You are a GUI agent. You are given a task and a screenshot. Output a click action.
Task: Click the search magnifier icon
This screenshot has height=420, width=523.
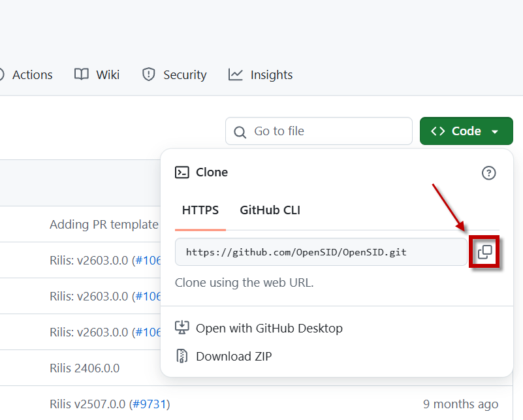(240, 131)
